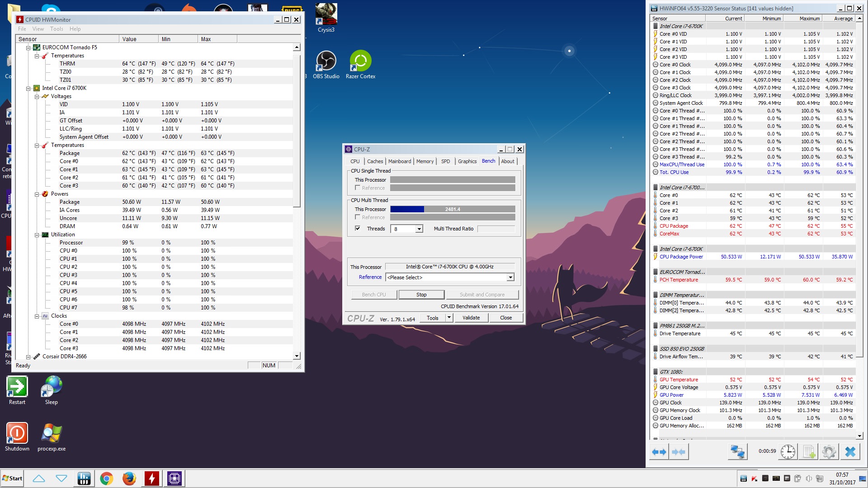Screen dimensions: 868x488
Task: Click the expand-columns arrows button in HWiNFO
Action: coord(659,452)
